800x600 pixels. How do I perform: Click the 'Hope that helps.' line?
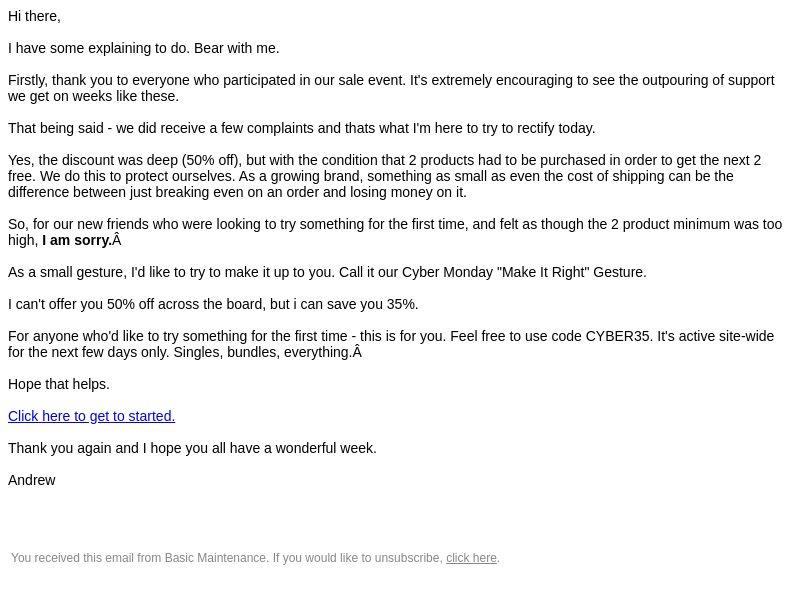(x=59, y=384)
